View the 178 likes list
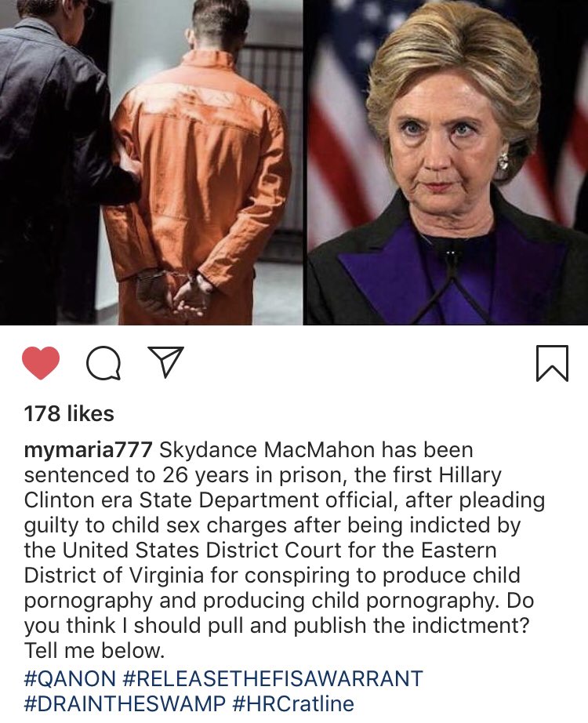The width and height of the screenshot is (588, 723). click(69, 413)
